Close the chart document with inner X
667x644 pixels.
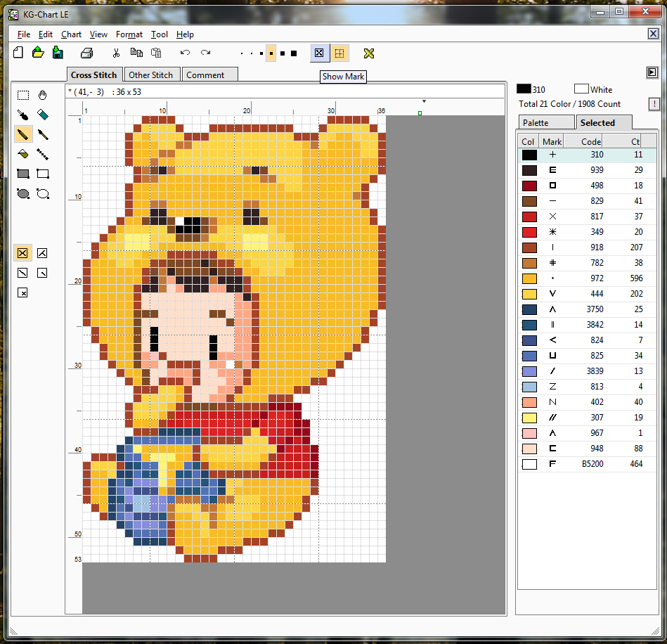(653, 34)
